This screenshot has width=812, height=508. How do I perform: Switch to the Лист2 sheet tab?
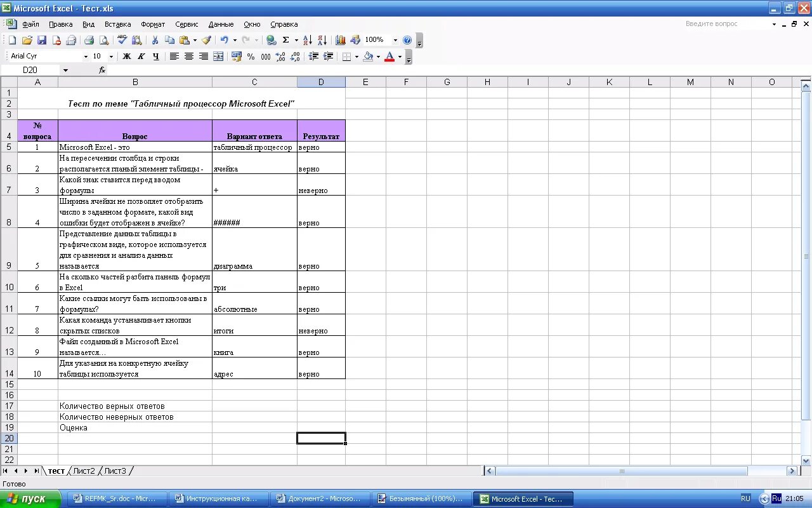click(x=84, y=471)
